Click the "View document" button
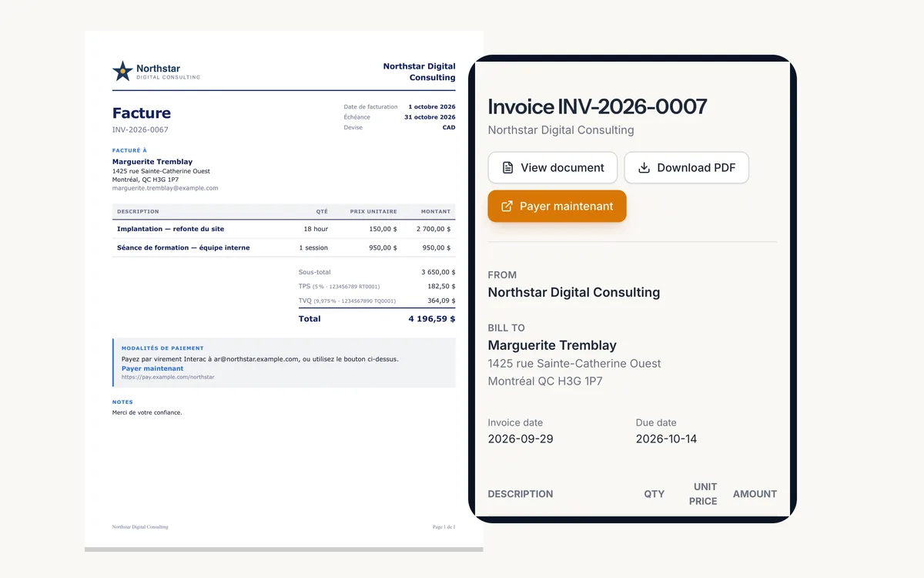Screen dimensions: 924x578 553,167
